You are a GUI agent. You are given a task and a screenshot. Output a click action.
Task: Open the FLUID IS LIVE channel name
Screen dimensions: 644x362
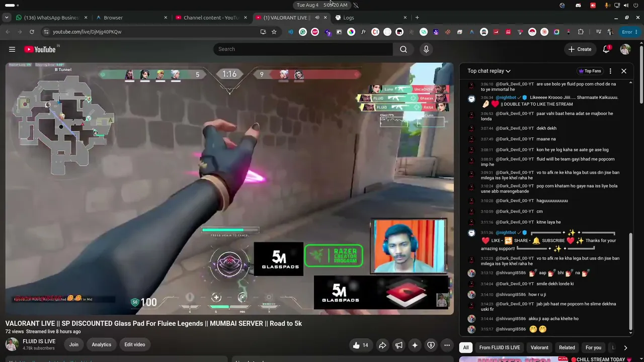point(39,341)
